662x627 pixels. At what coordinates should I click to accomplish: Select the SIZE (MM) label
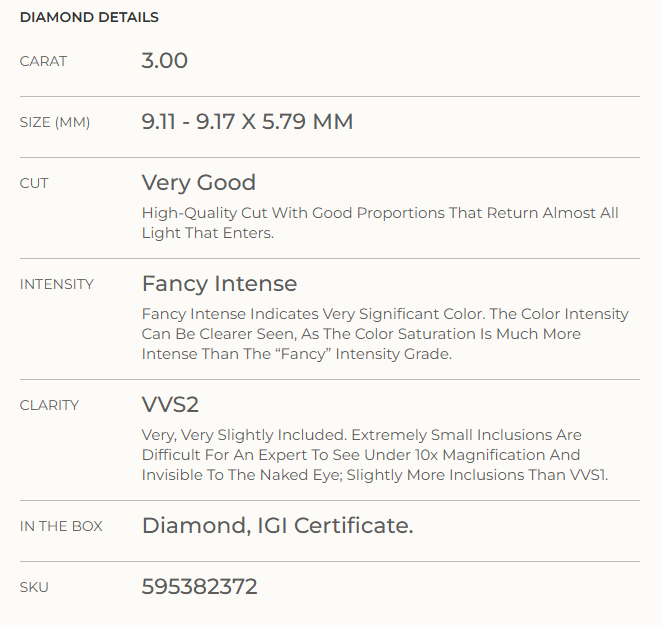[55, 122]
